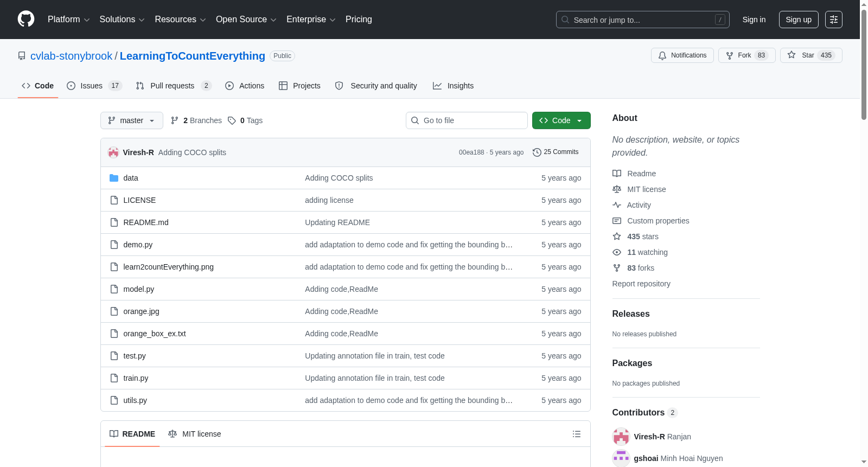Click the demo.py file icon
The height and width of the screenshot is (467, 868).
[x=114, y=245]
